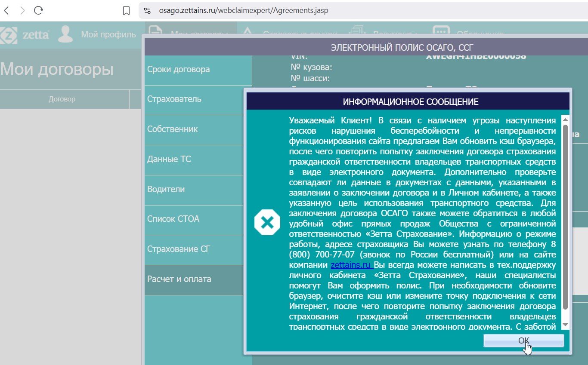
Task: Click the error cross icon in the message dialog
Action: click(x=267, y=222)
